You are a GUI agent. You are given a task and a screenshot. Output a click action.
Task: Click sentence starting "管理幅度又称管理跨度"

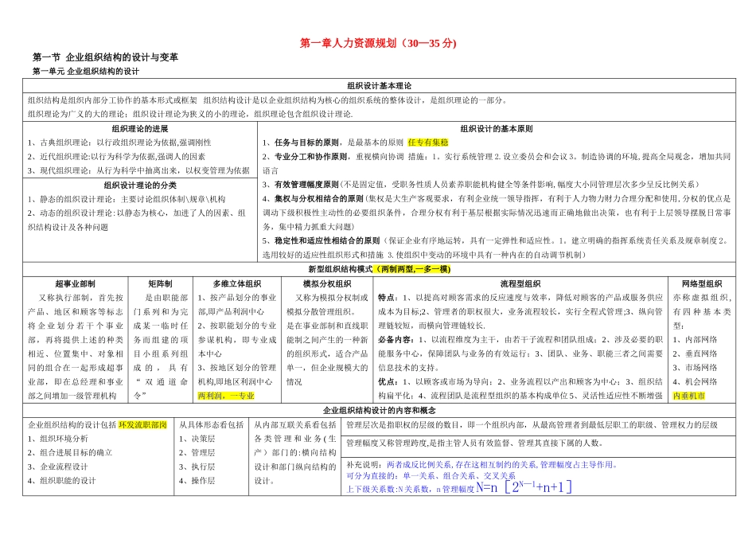pyautogui.click(x=474, y=443)
